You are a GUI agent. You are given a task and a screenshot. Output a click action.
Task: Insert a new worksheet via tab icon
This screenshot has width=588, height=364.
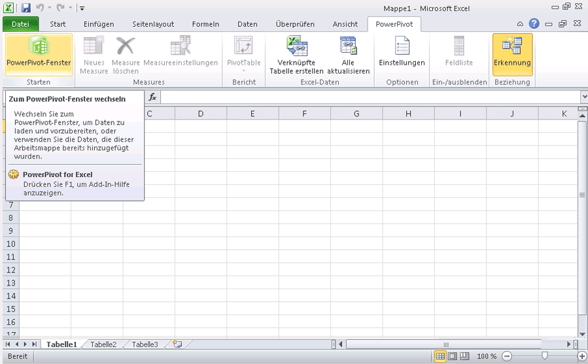point(177,344)
